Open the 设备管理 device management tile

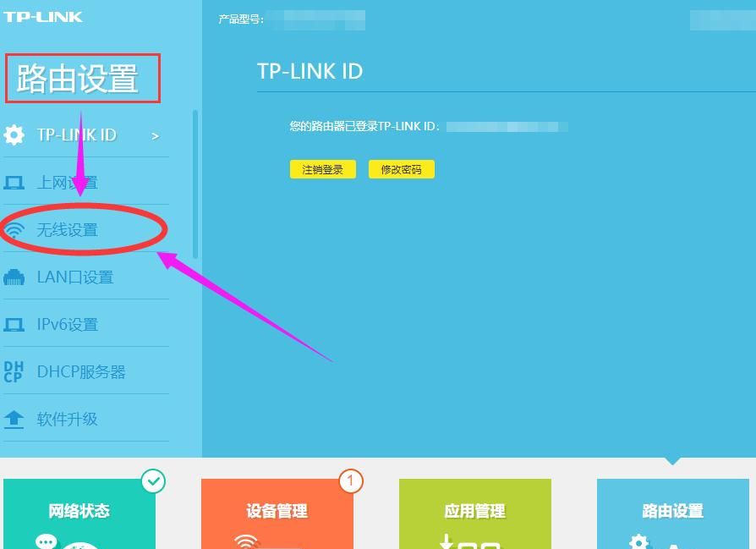(x=277, y=513)
